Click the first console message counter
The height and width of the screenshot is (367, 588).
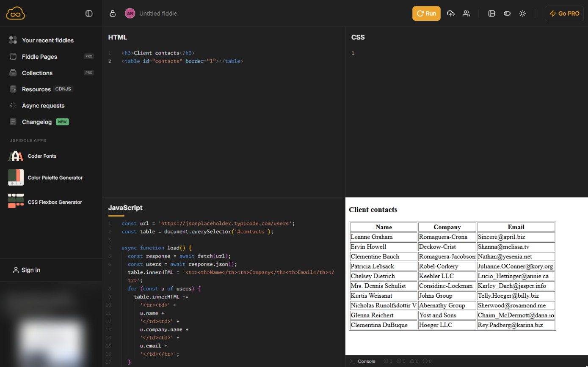pyautogui.click(x=388, y=362)
